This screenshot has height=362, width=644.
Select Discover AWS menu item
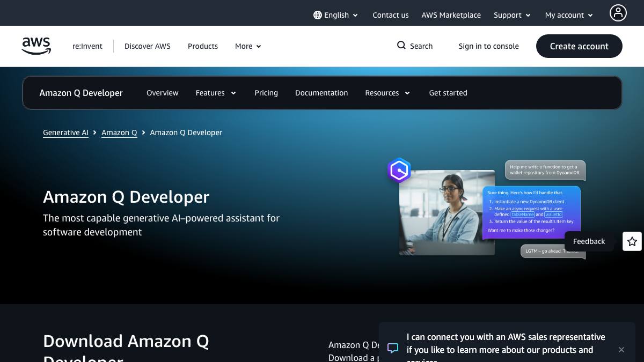tap(148, 46)
